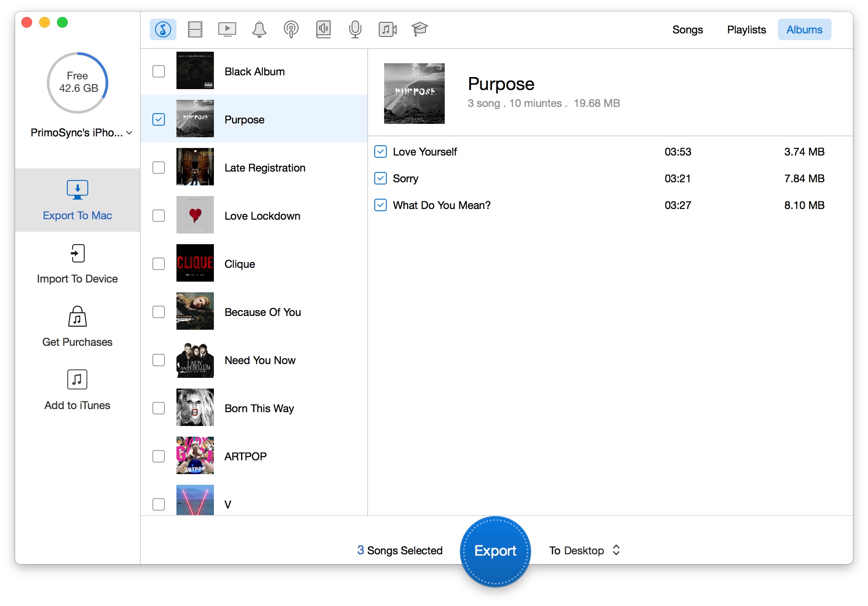Open the To Desktop destination dropdown
868x606 pixels.
coord(585,550)
